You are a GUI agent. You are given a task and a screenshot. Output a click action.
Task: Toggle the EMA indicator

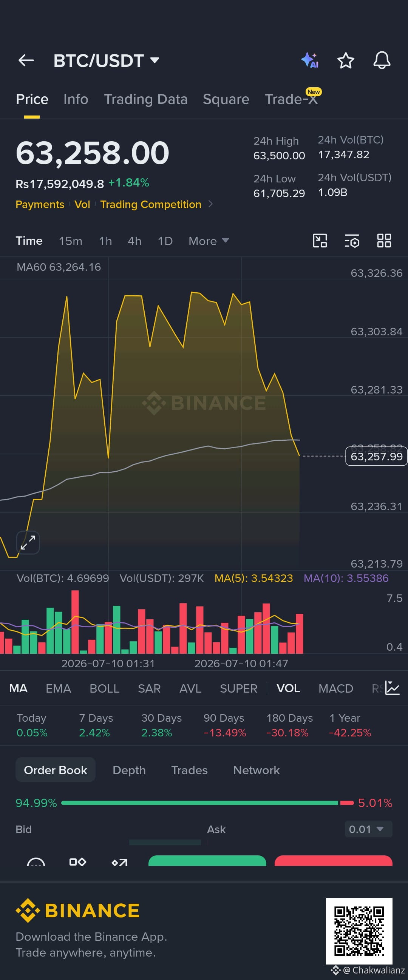[58, 688]
